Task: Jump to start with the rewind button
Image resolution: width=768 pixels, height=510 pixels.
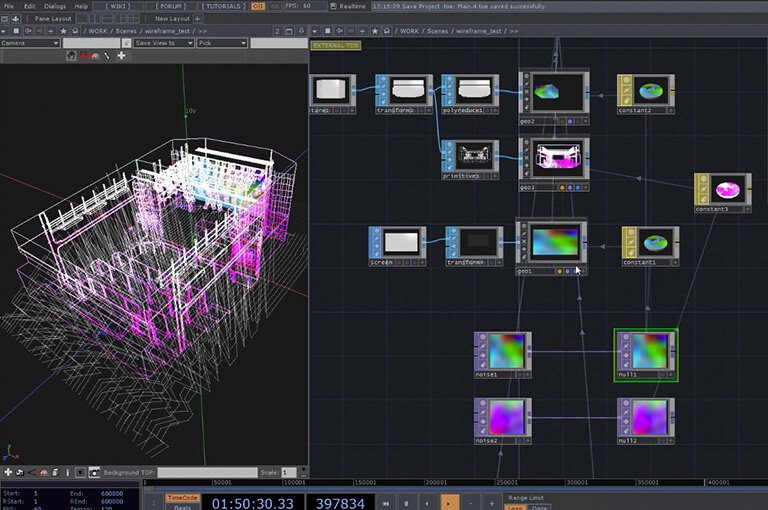Action: pyautogui.click(x=385, y=502)
